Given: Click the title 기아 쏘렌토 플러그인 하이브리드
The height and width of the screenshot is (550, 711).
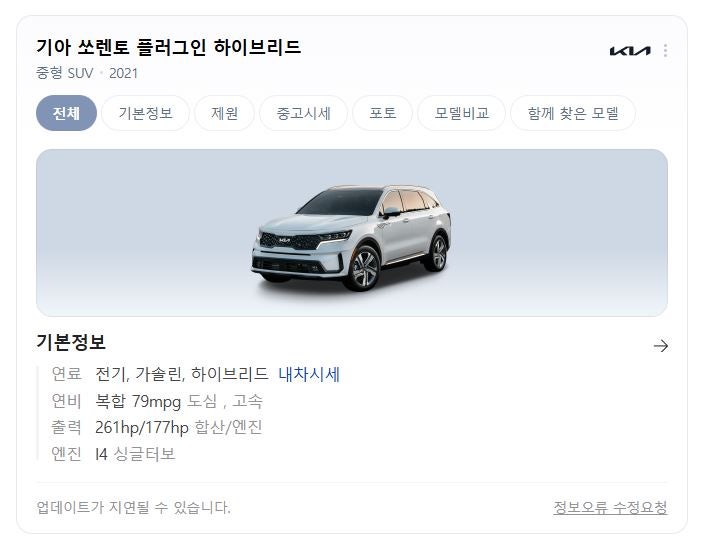Looking at the screenshot, I should point(168,47).
